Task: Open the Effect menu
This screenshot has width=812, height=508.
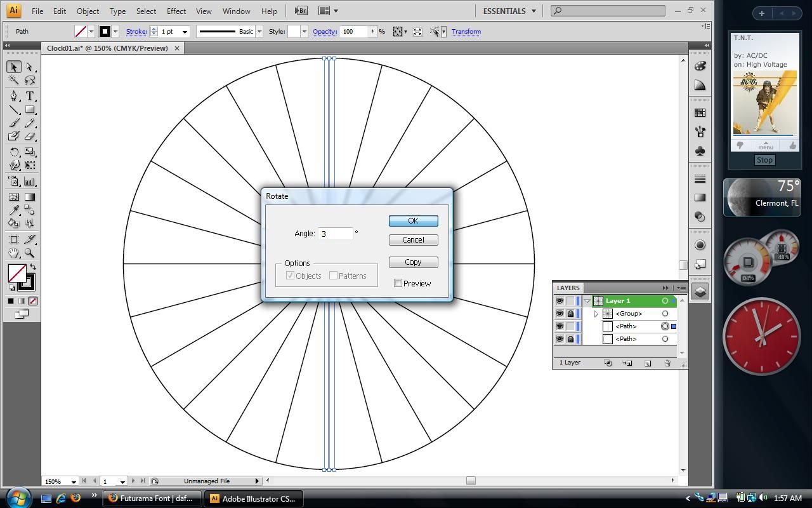Action: pyautogui.click(x=176, y=11)
